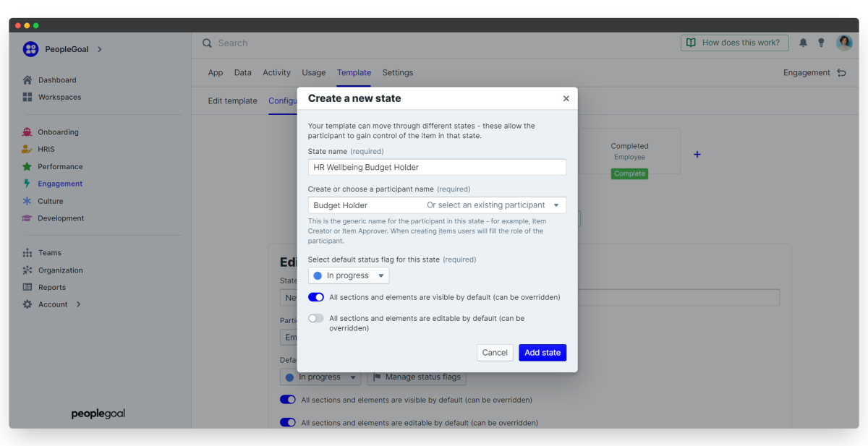Click the flag icon on Manage status flags
868x446 pixels.
click(378, 377)
